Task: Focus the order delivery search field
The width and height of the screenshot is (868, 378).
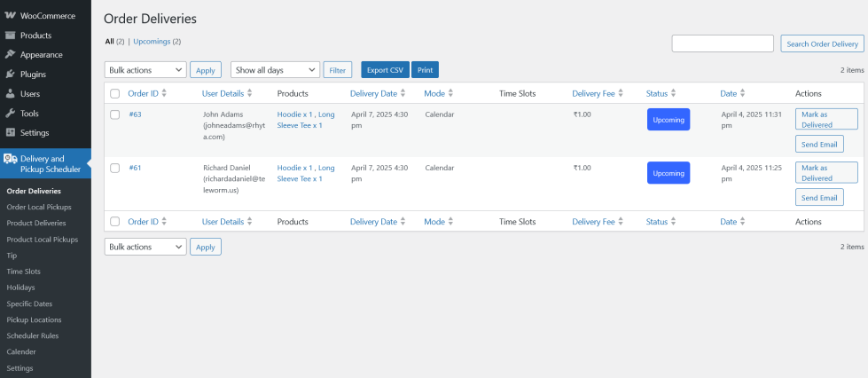Action: [x=723, y=43]
